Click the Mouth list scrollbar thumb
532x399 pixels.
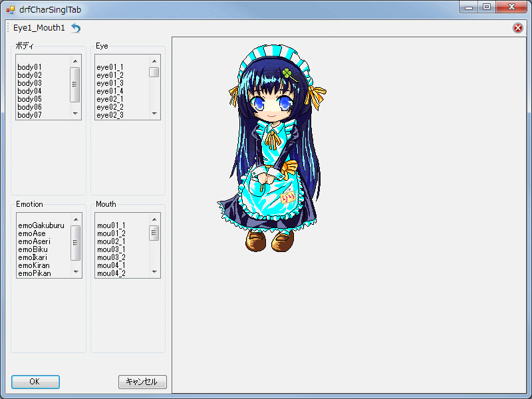(154, 233)
